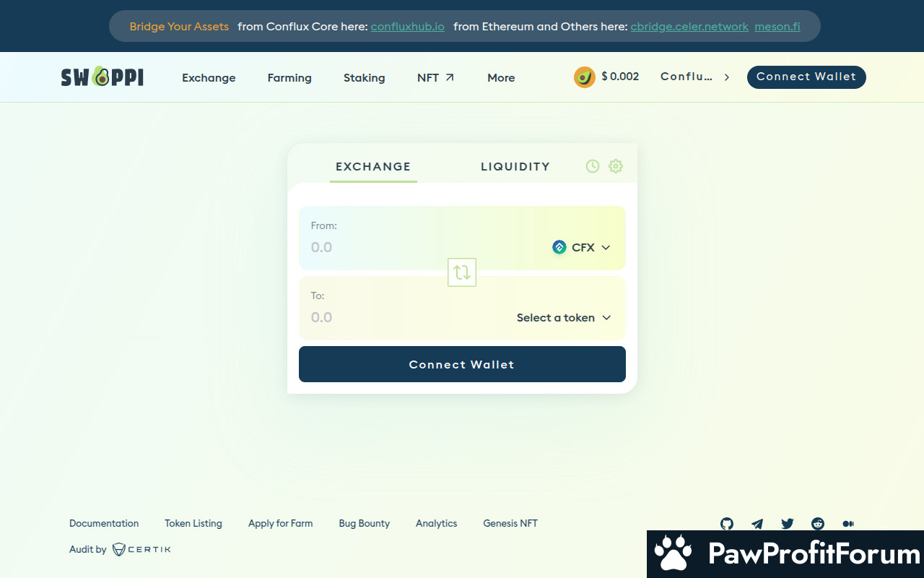
Task: Open the Apply for Farm link
Action: pyautogui.click(x=281, y=523)
